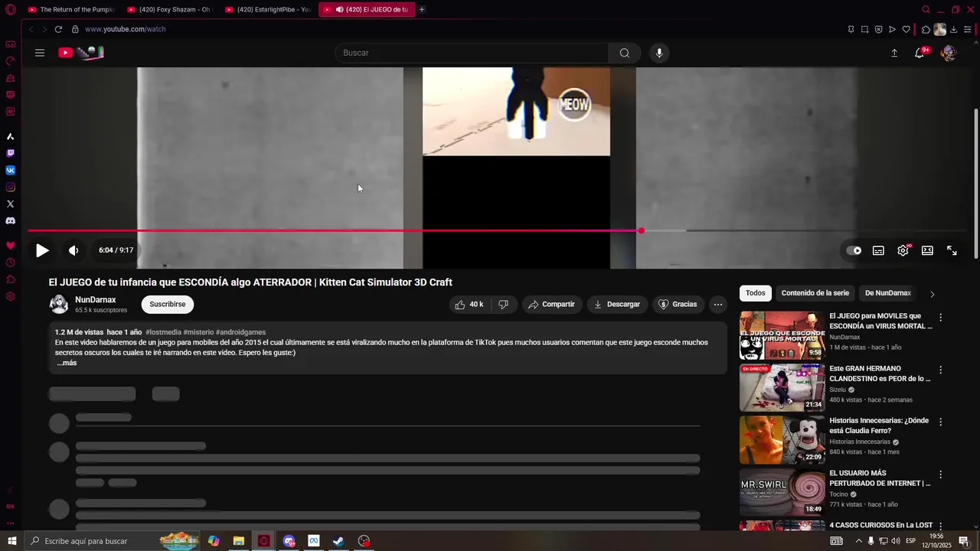Switch to The Return of the Pumpkin tab
Viewport: 980px width, 551px height.
tap(70, 9)
